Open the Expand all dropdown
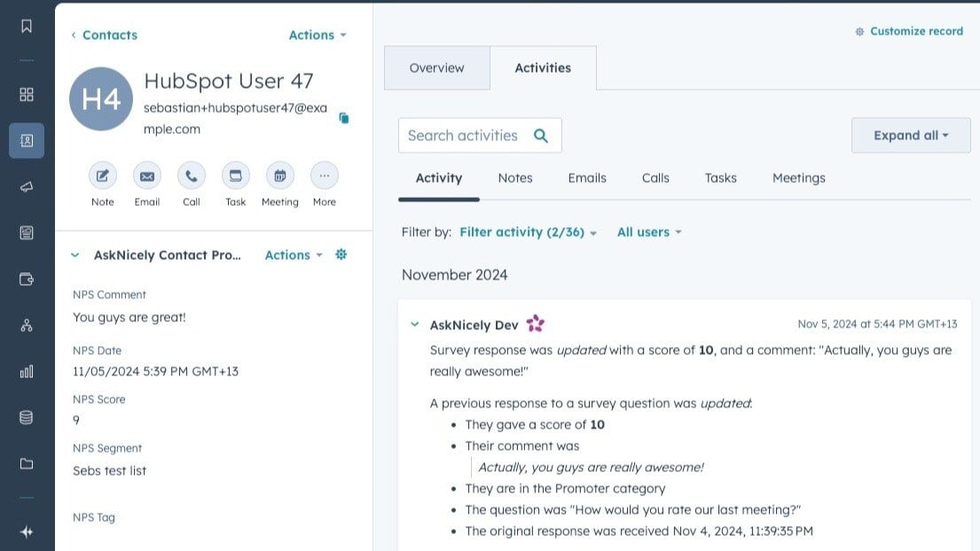980x551 pixels. (911, 136)
